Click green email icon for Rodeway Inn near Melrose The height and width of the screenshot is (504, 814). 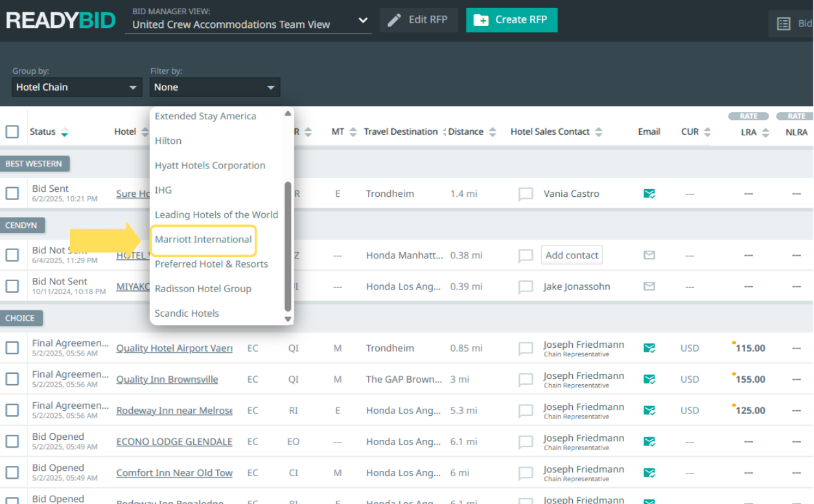click(649, 411)
